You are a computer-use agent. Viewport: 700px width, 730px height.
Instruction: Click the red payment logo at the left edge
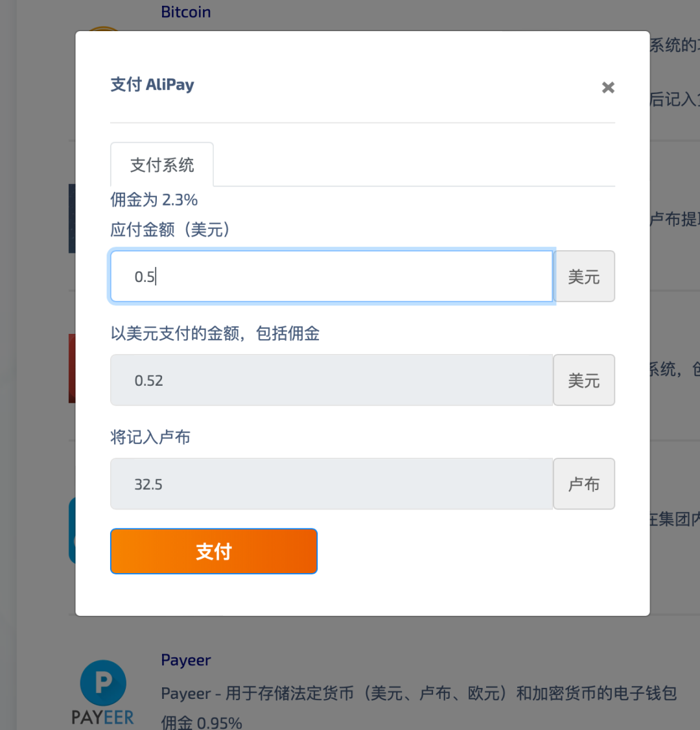pyautogui.click(x=72, y=368)
